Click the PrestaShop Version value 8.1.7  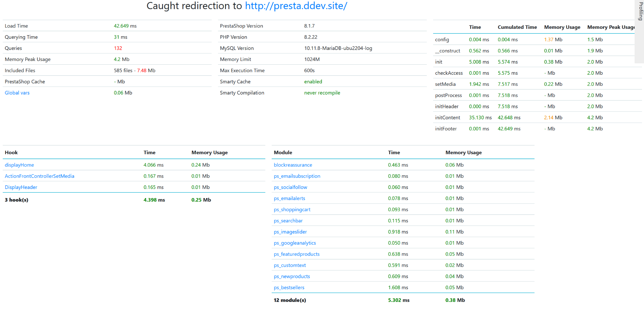(x=309, y=26)
